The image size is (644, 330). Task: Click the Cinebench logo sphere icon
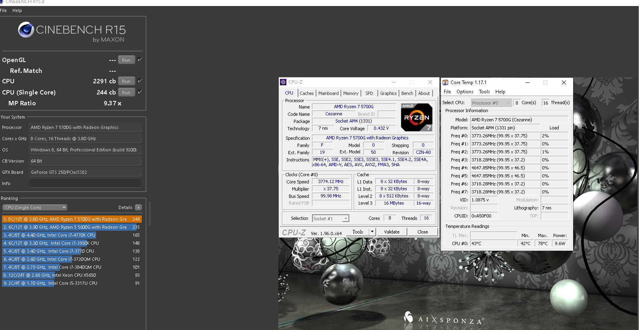pos(26,30)
